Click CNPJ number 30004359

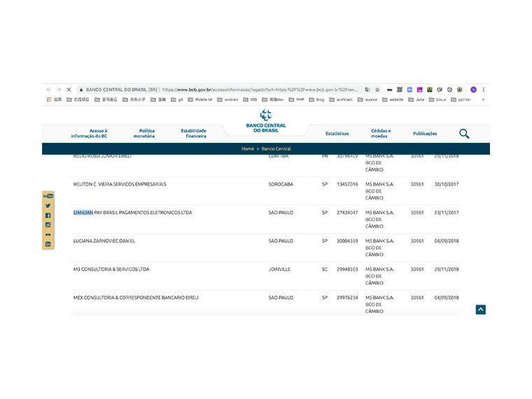tap(347, 241)
